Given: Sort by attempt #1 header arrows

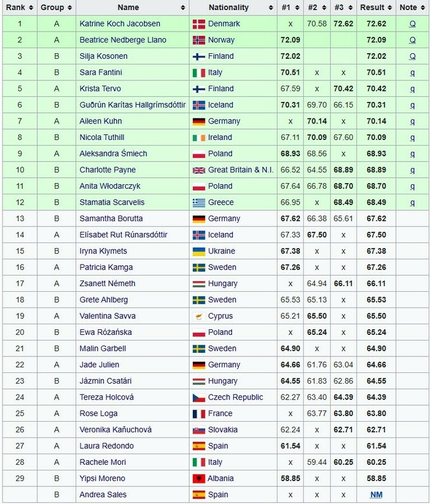Looking at the screenshot, I should click(297, 8).
